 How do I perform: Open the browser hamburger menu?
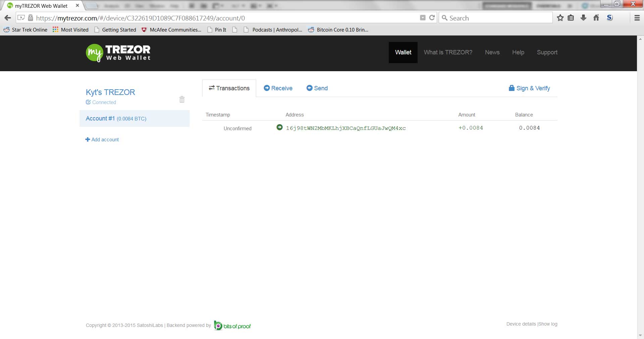point(637,18)
